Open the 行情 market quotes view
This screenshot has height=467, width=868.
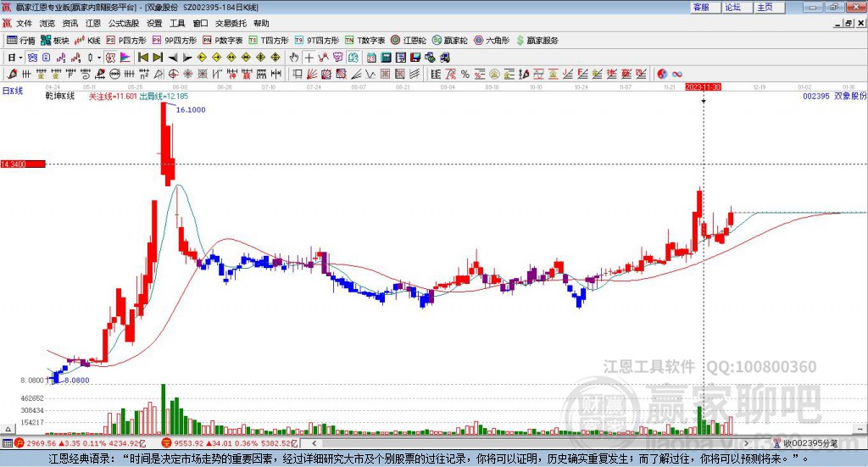coord(20,41)
